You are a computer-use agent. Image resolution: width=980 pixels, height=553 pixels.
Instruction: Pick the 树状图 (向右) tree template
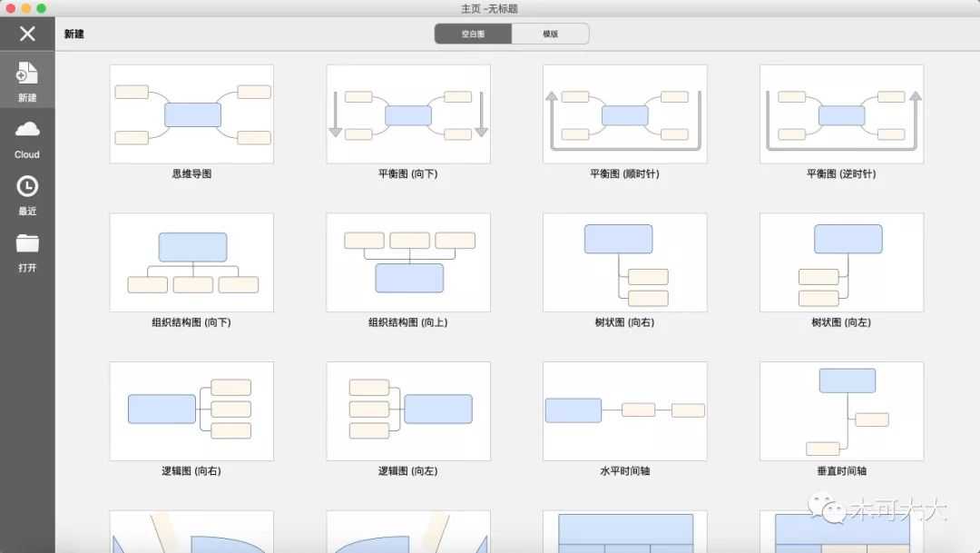tap(624, 262)
